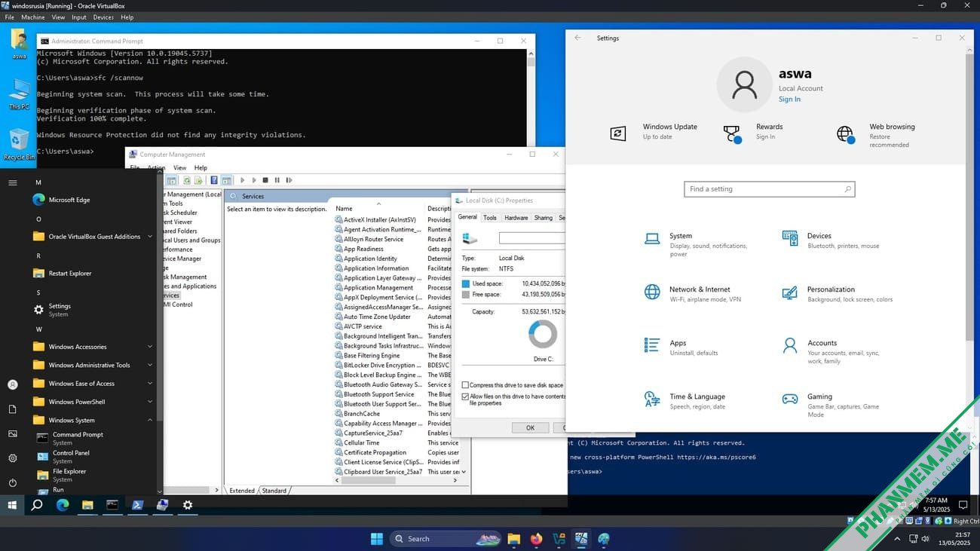Click the host taskbar Search box
This screenshot has height=551, width=980.
coord(446,539)
